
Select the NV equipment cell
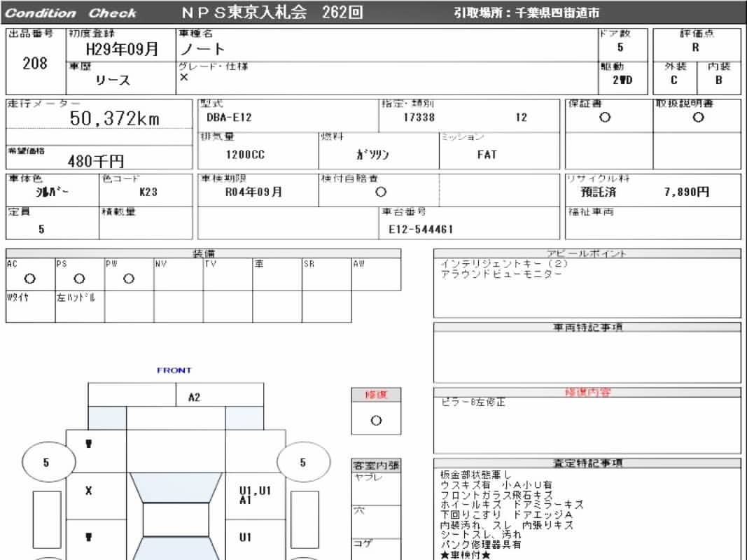click(x=179, y=274)
